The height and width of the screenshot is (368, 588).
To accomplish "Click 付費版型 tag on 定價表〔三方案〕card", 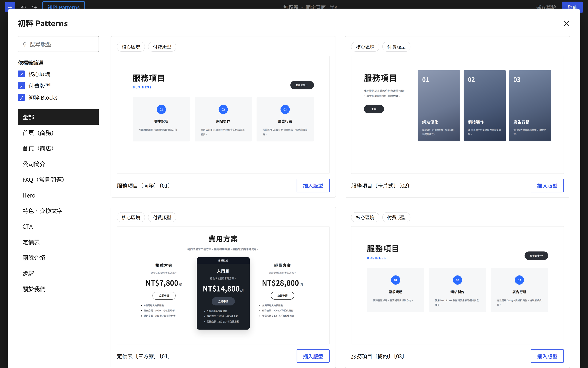I will [162, 217].
